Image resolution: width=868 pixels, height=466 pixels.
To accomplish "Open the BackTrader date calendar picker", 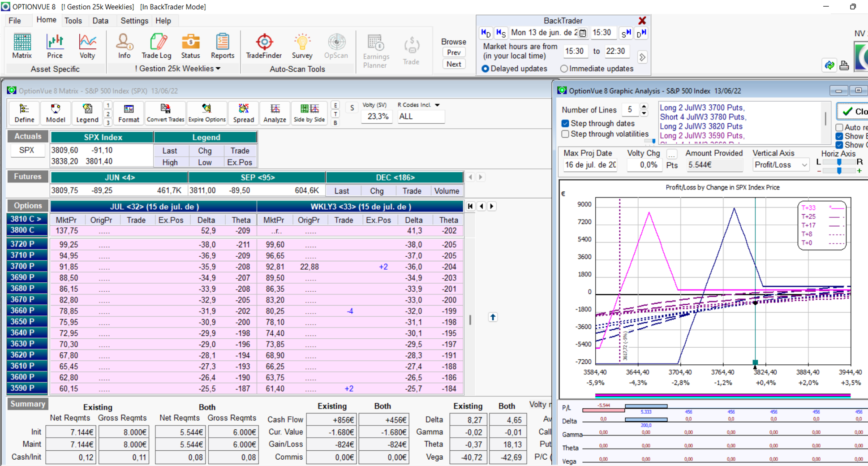I will click(583, 33).
